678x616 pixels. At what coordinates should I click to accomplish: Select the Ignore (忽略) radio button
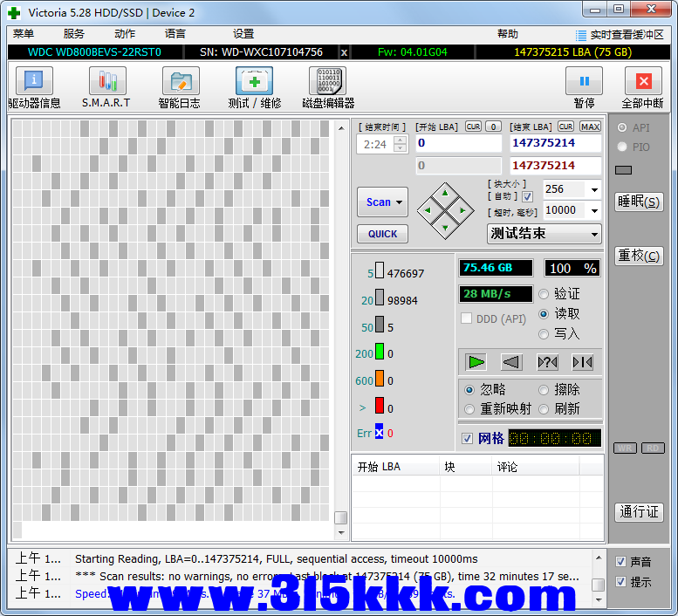coord(469,390)
